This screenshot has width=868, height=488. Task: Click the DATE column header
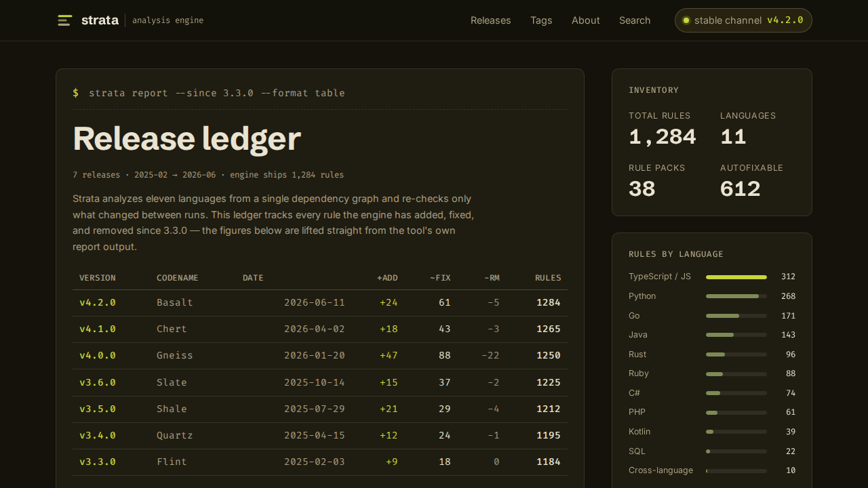[253, 278]
